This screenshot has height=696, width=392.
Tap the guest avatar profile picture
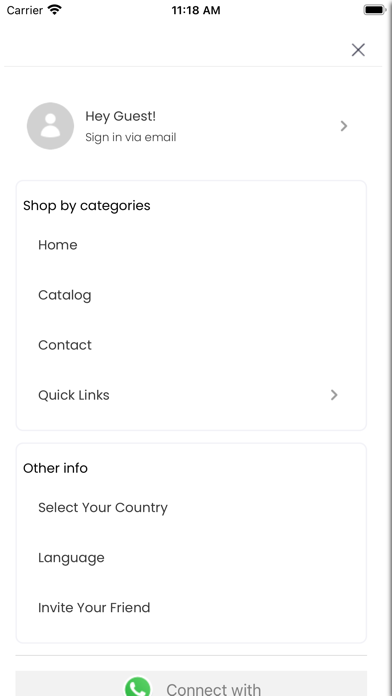pyautogui.click(x=50, y=126)
